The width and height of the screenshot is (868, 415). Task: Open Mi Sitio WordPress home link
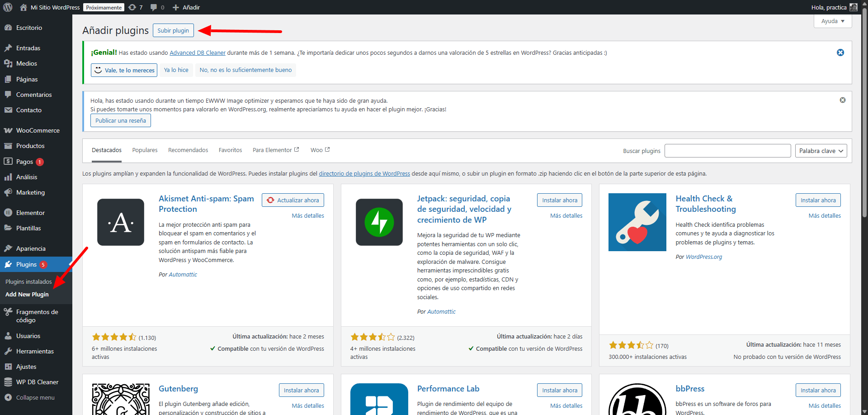pyautogui.click(x=50, y=7)
